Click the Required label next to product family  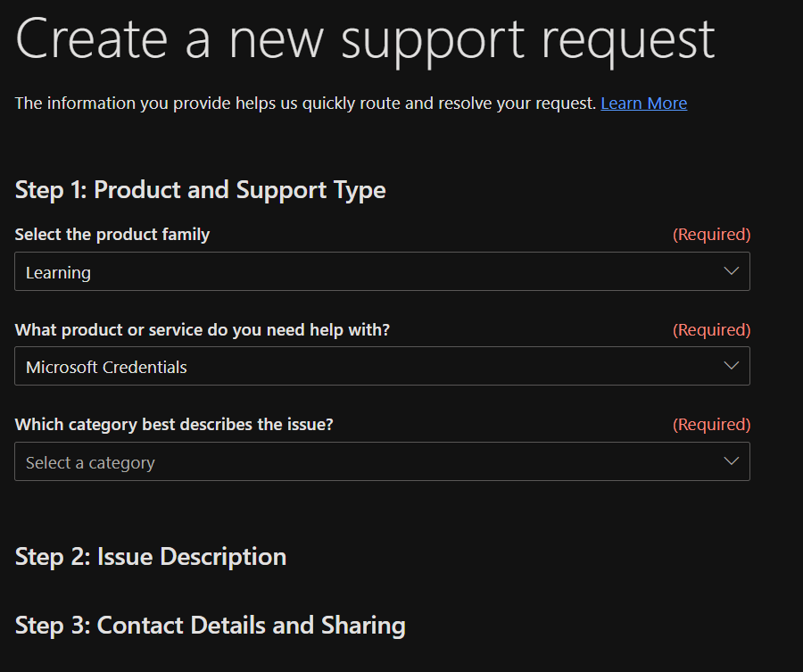(x=711, y=234)
